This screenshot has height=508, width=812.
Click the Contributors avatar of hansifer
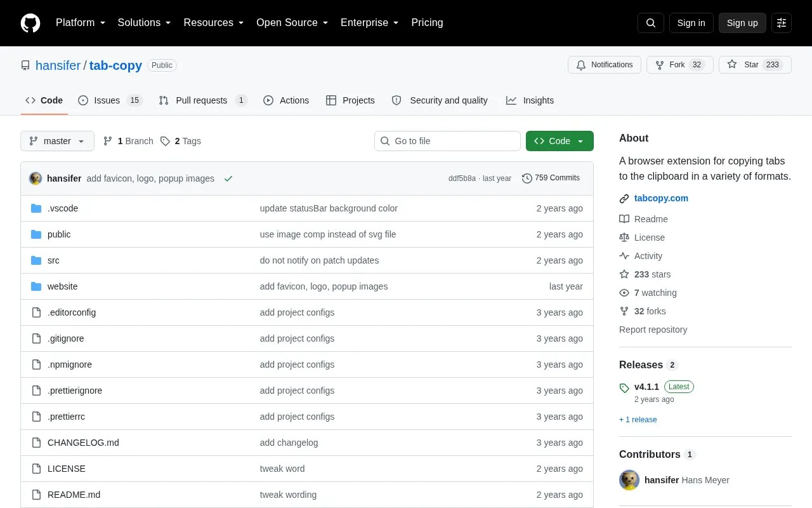tap(629, 480)
